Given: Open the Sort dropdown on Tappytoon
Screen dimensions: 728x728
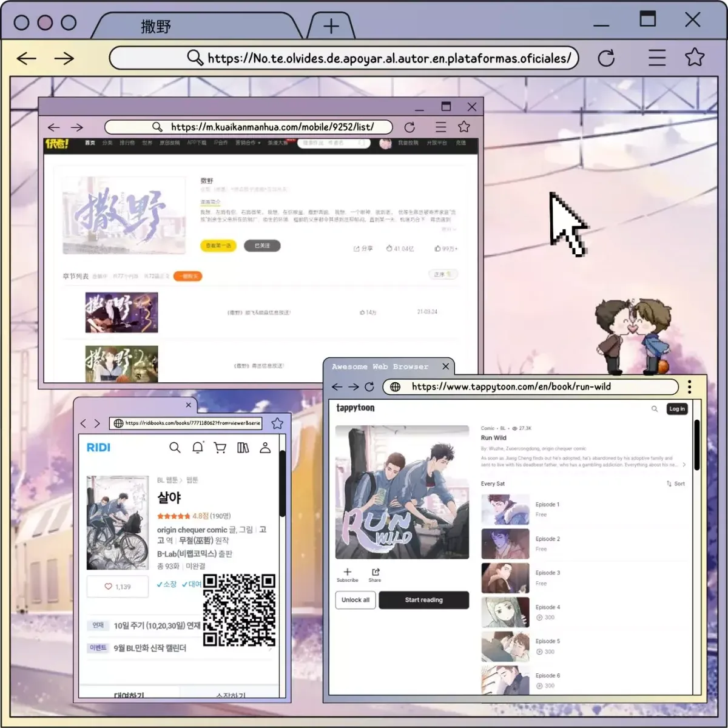Looking at the screenshot, I should (675, 484).
